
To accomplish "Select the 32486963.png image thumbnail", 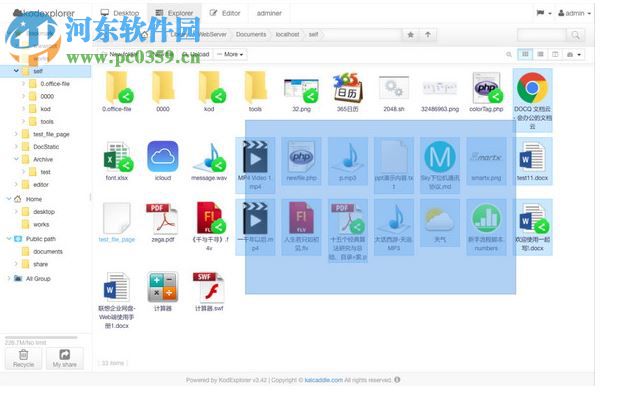I will coord(440,88).
